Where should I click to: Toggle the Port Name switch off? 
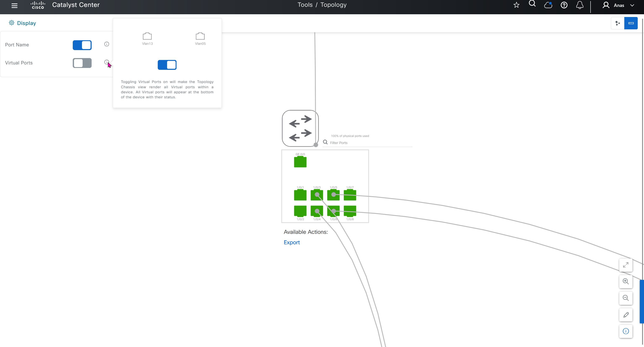pos(82,45)
